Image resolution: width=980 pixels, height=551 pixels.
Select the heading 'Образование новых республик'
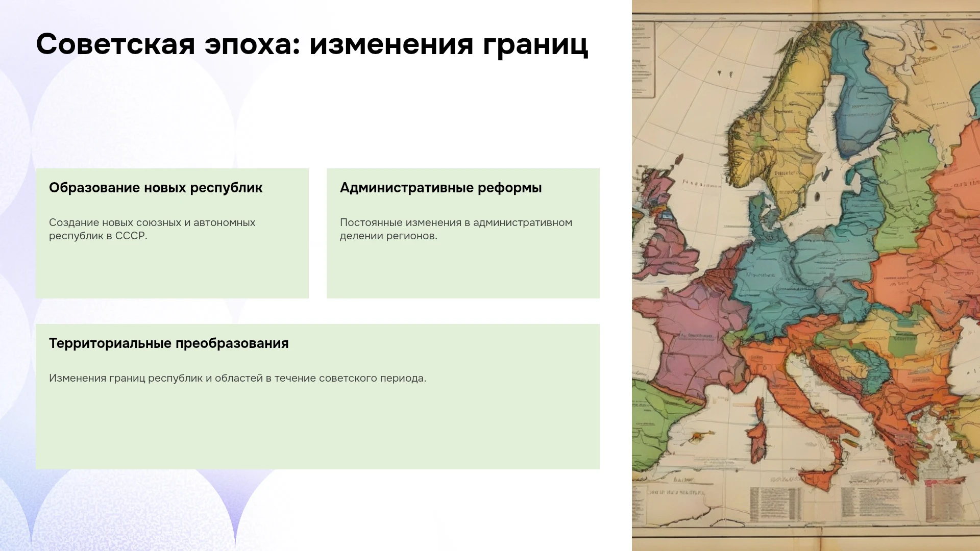[x=156, y=188]
